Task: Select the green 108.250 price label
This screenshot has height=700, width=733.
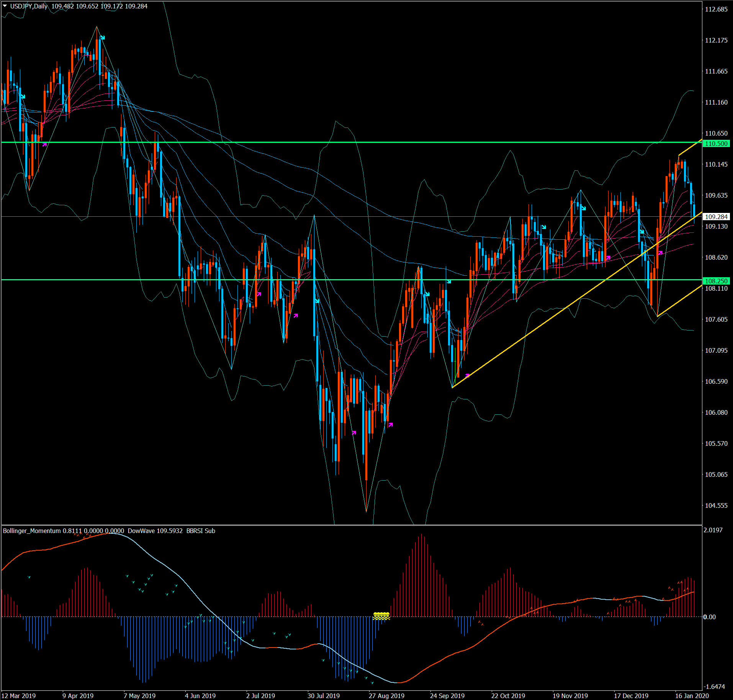Action: click(x=716, y=281)
